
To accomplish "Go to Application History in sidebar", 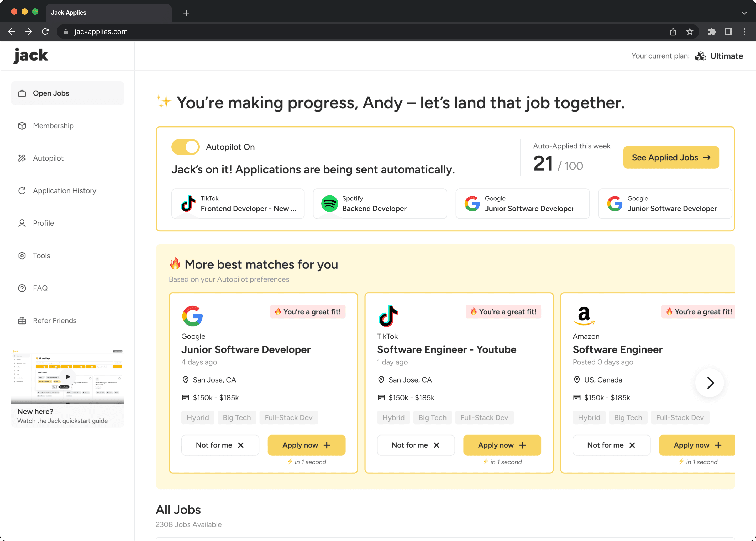I will click(x=64, y=190).
